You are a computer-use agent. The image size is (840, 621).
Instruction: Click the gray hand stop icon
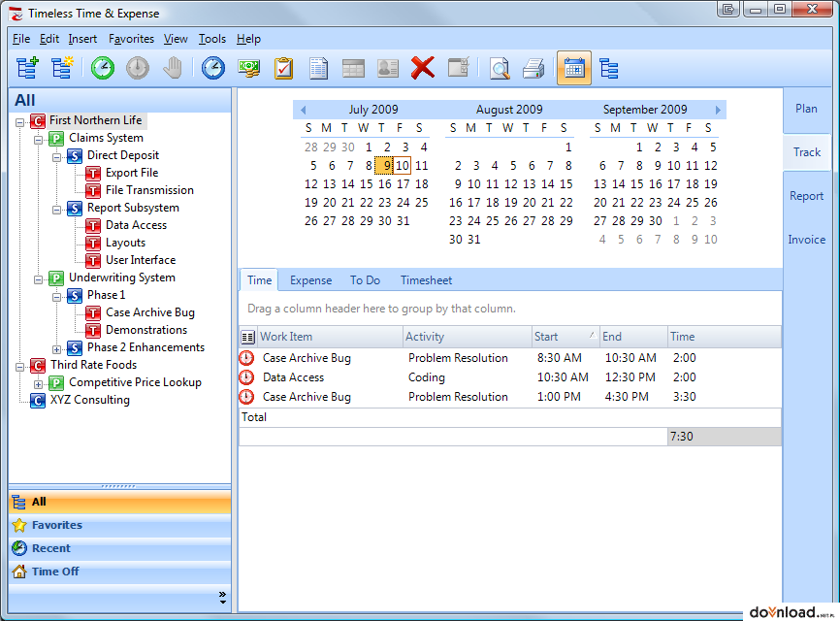173,68
